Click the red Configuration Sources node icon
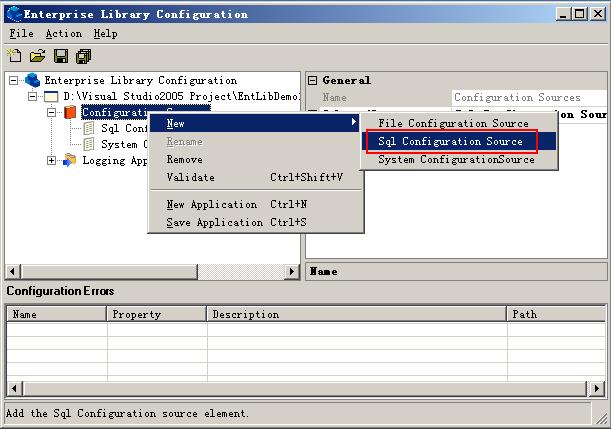611x429 pixels. pos(70,113)
